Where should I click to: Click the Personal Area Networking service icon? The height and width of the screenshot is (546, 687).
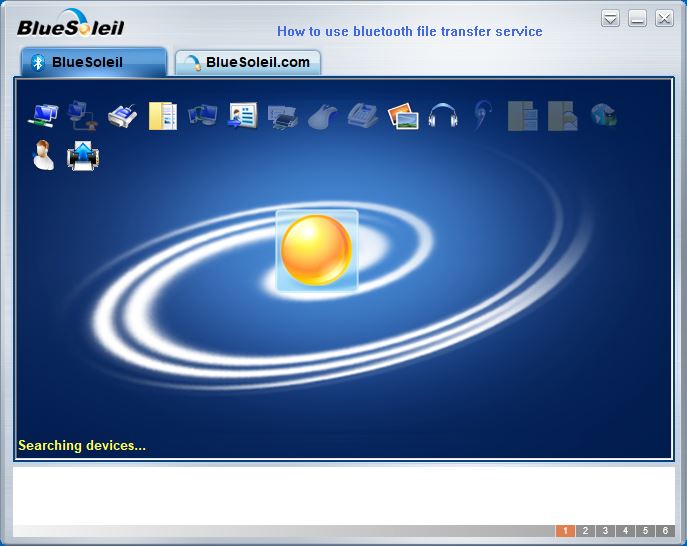click(43, 116)
